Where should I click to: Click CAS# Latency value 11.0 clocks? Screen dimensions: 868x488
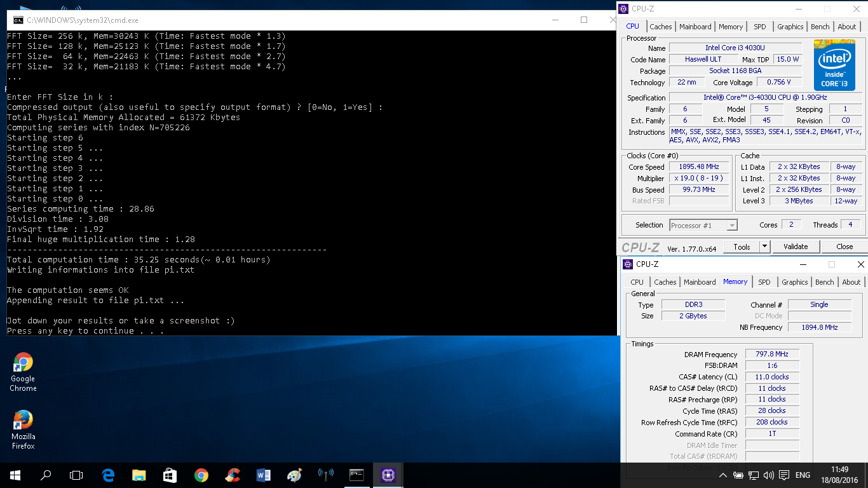click(772, 377)
